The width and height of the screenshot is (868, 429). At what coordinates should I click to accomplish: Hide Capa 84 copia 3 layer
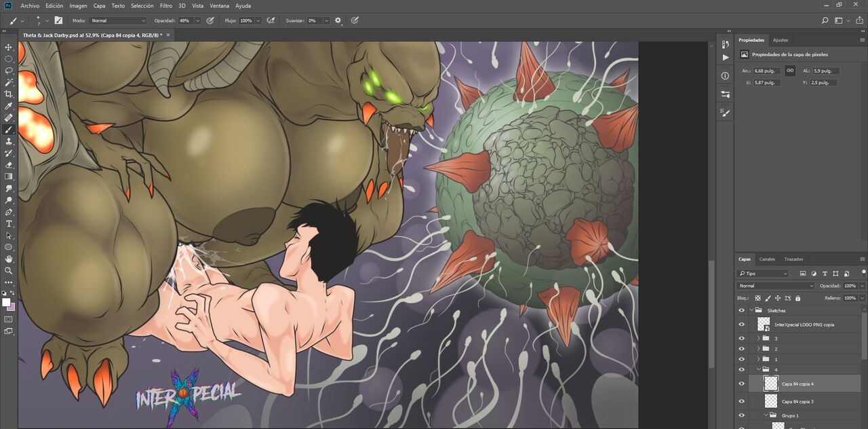[741, 401]
